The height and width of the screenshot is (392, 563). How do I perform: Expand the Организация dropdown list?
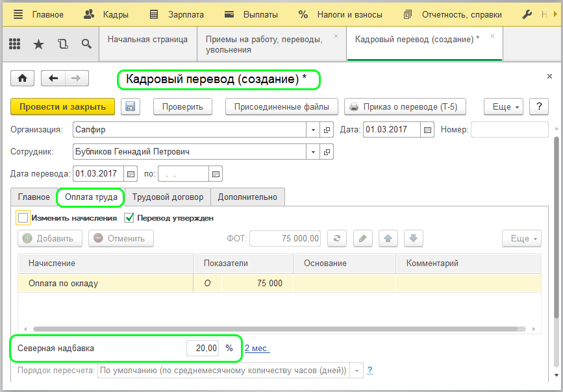[x=314, y=130]
